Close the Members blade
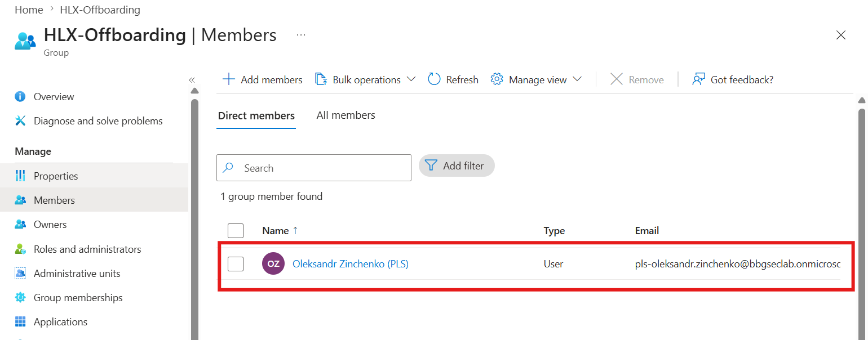868x340 pixels. click(841, 35)
